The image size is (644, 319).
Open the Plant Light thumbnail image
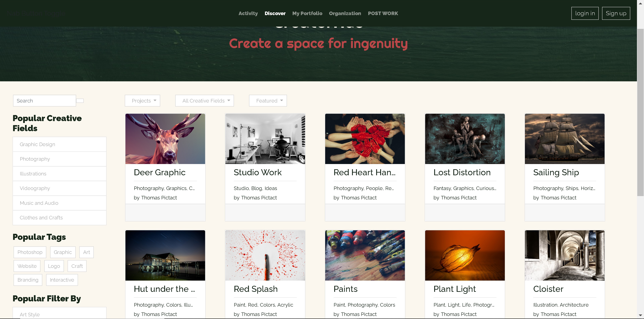pyautogui.click(x=465, y=255)
